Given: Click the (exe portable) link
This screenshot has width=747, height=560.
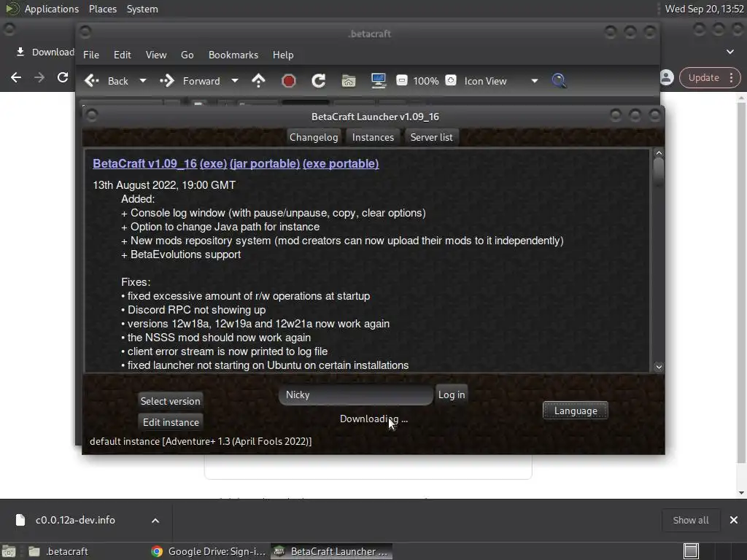Looking at the screenshot, I should click(x=341, y=163).
